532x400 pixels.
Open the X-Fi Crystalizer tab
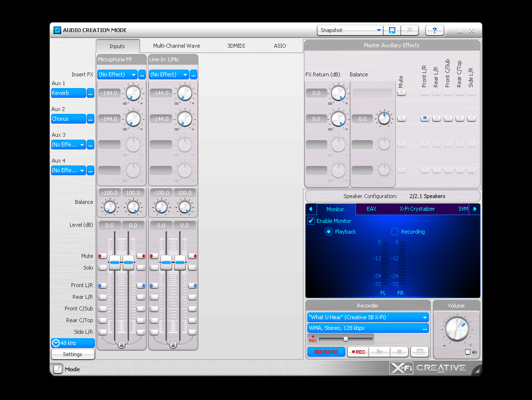[417, 209]
